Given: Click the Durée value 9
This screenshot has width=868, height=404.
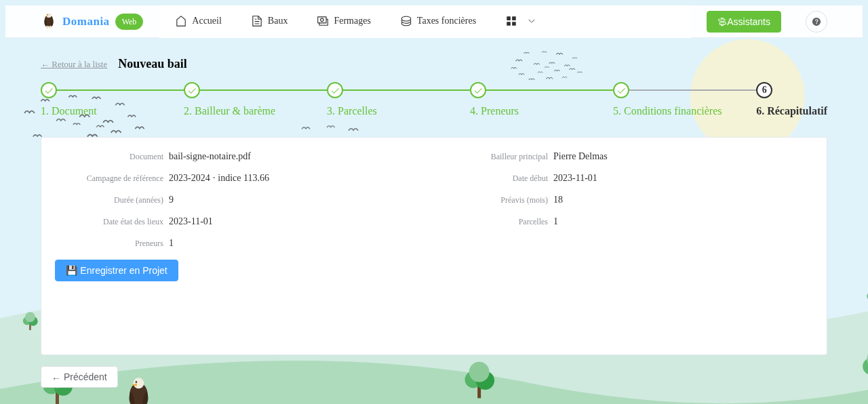Looking at the screenshot, I should (171, 200).
